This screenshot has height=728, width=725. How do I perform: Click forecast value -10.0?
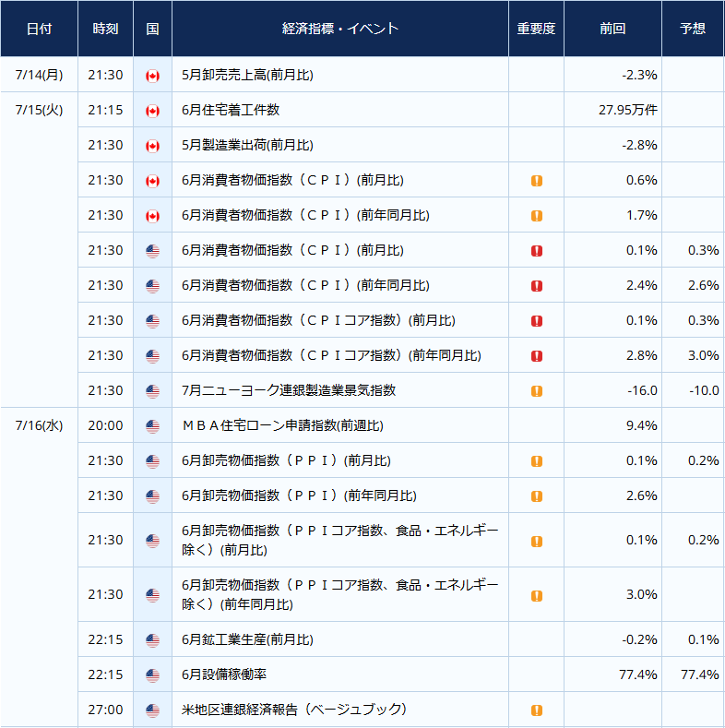click(x=704, y=390)
